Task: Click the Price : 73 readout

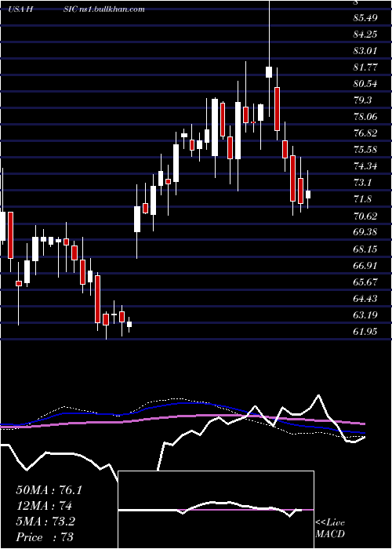Action: 45,536
